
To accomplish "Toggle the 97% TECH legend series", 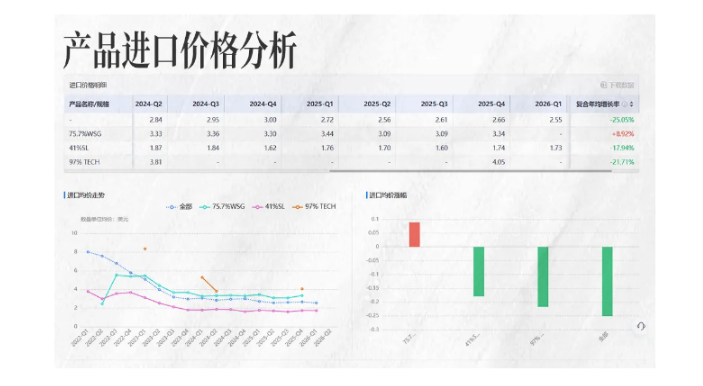I will tap(314, 207).
